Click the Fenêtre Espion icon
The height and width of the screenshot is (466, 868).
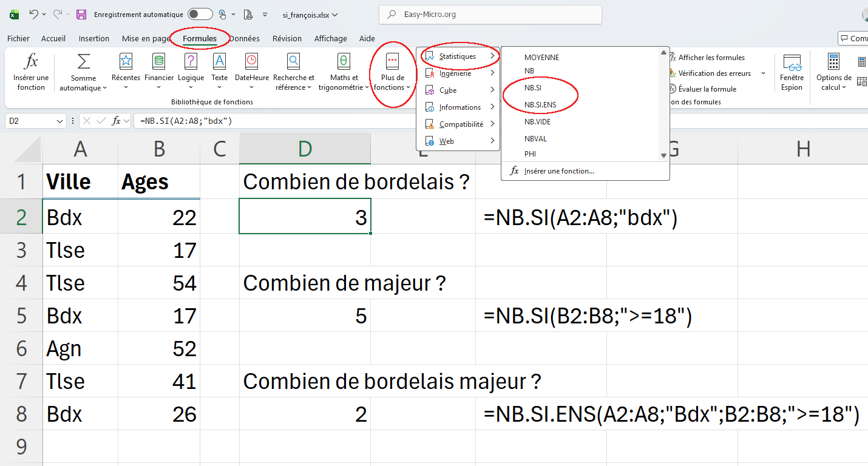[x=792, y=72]
